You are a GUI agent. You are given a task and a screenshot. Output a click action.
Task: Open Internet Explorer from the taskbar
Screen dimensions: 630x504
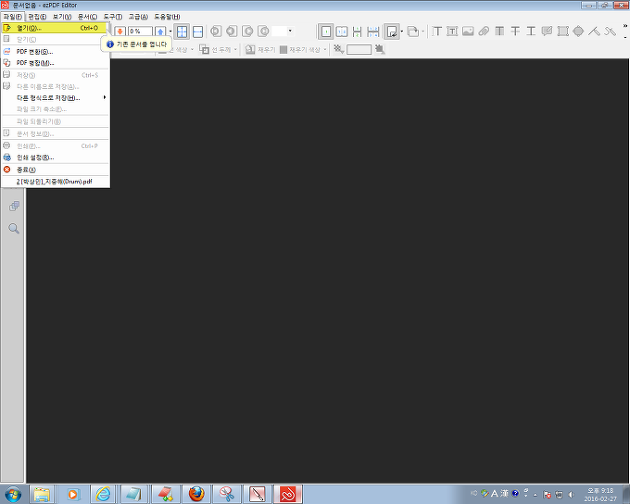click(x=103, y=494)
